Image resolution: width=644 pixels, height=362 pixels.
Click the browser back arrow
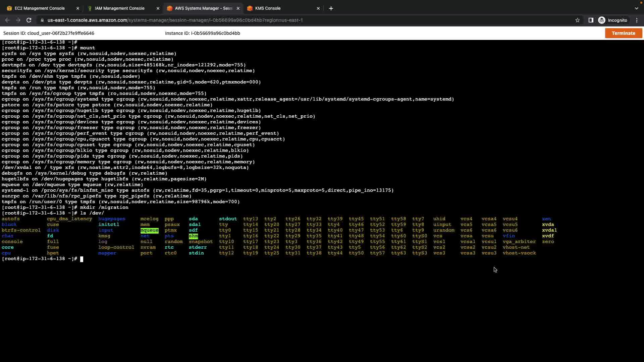[x=7, y=20]
